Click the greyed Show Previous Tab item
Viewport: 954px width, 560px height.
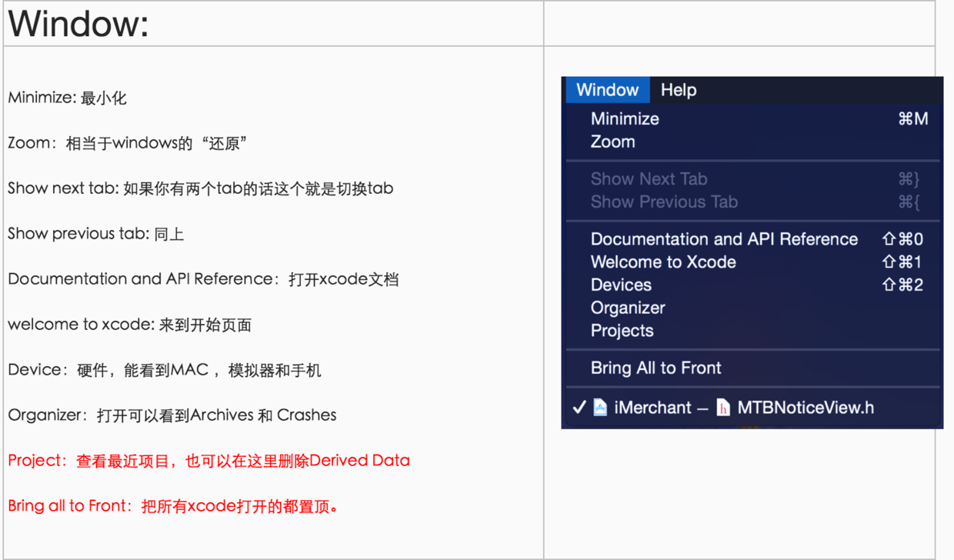753,202
